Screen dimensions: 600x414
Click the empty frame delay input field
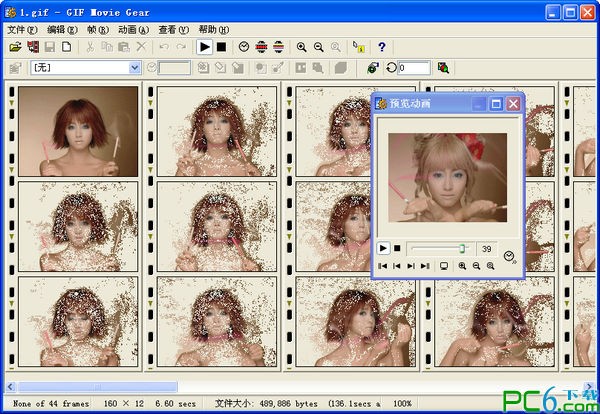pyautogui.click(x=174, y=68)
